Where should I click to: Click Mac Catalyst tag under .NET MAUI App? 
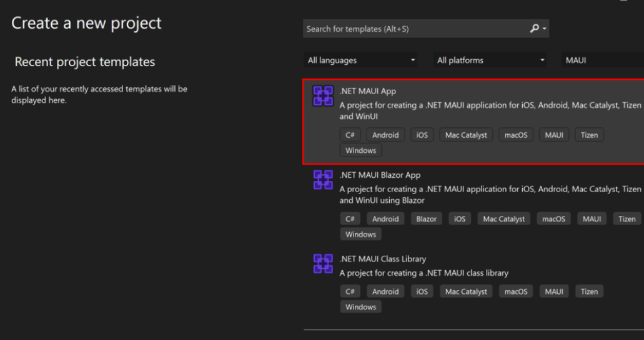(x=465, y=135)
